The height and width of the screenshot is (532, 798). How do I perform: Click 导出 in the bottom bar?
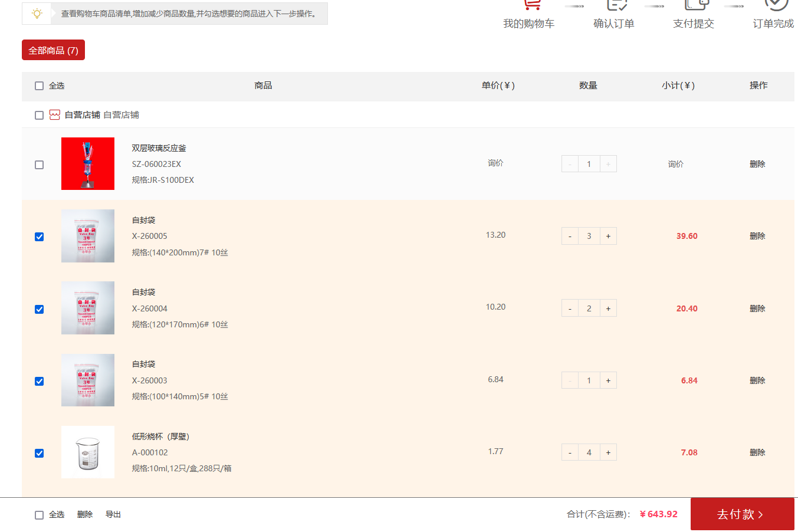(113, 514)
